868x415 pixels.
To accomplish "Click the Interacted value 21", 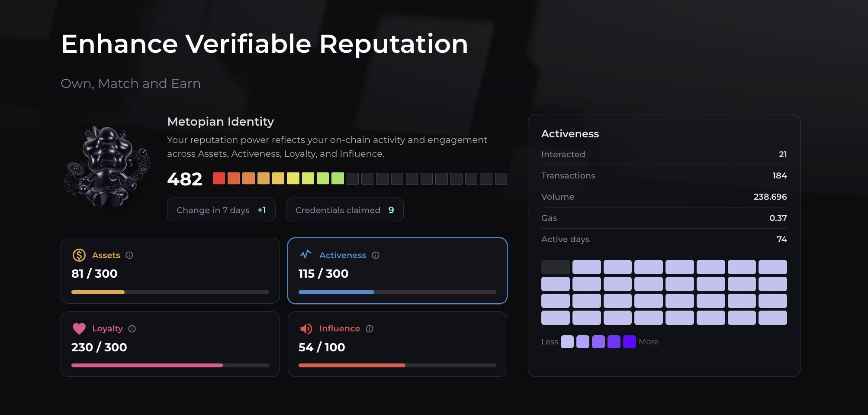I will (x=783, y=154).
